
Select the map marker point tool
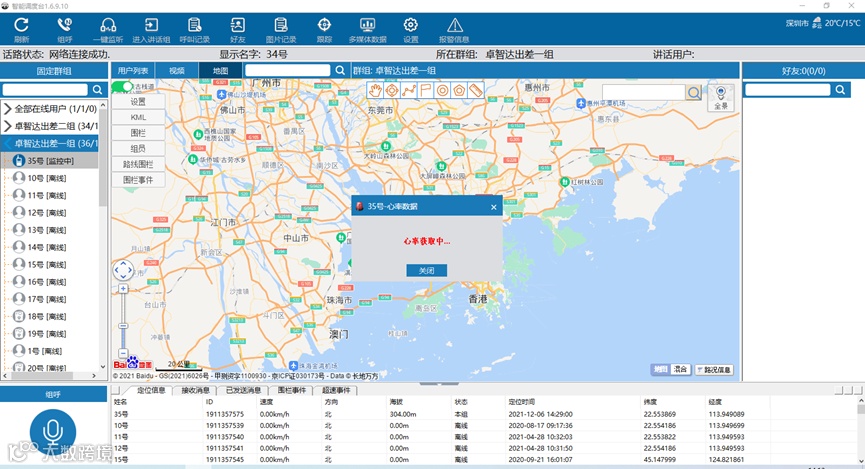tap(392, 90)
